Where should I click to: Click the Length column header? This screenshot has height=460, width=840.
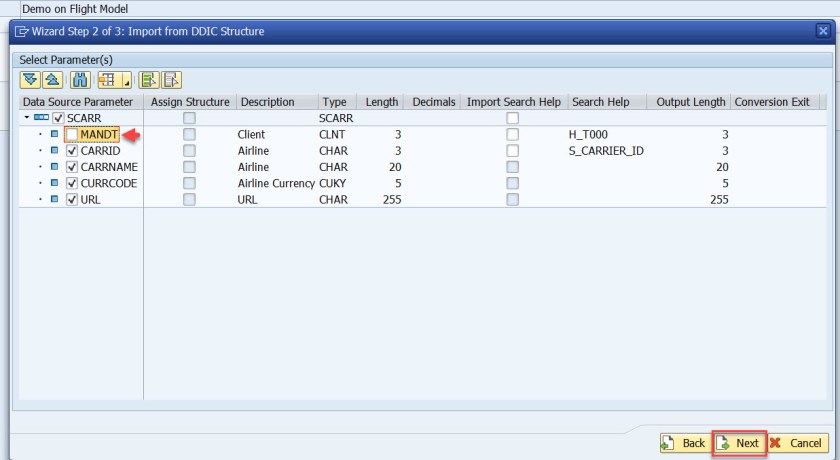coord(380,102)
